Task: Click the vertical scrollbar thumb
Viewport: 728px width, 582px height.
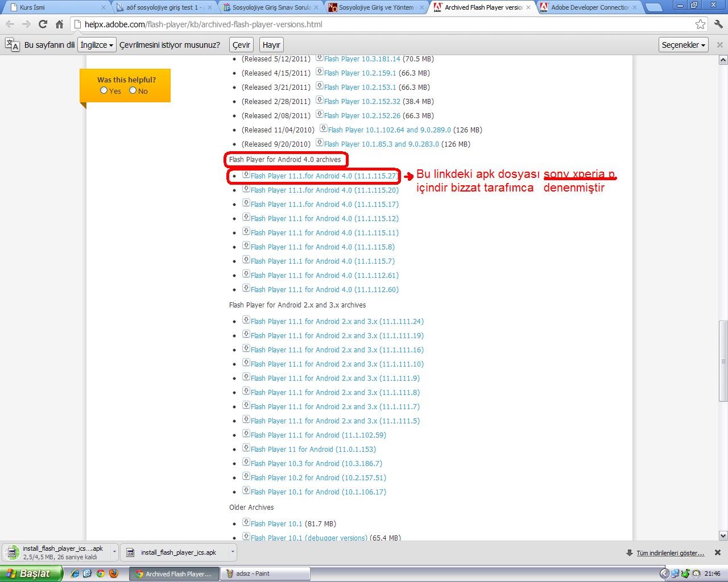Action: click(723, 361)
